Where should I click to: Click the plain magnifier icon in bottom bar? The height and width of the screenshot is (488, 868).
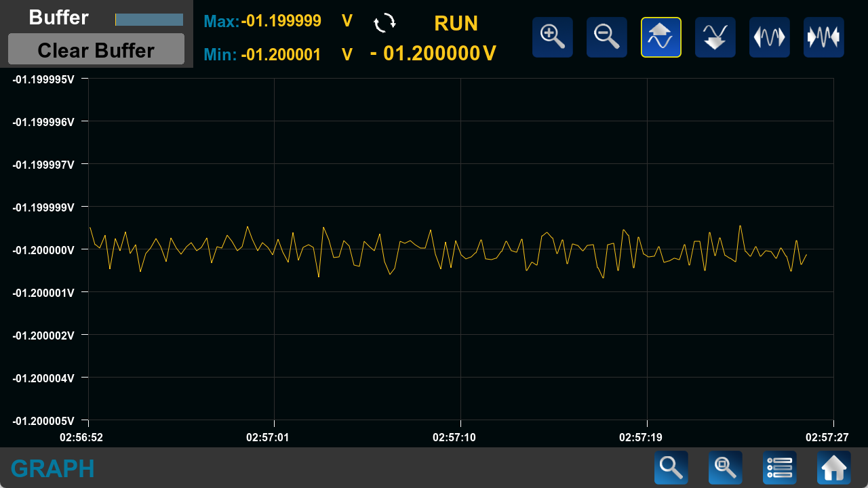671,468
